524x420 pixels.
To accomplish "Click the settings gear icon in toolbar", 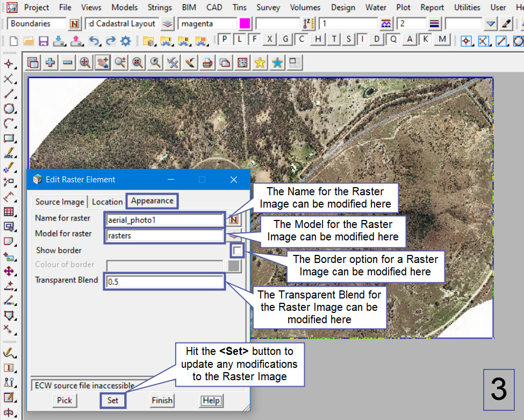I will click(x=125, y=40).
